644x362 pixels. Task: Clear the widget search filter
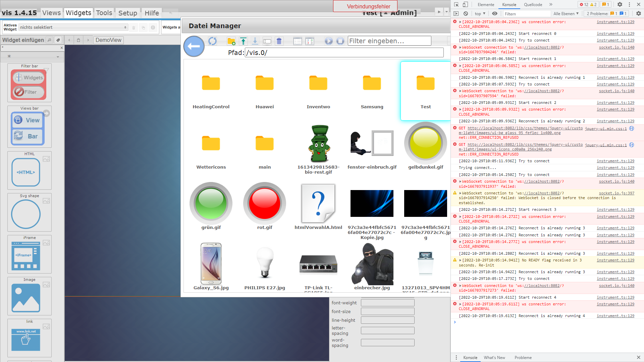(x=62, y=48)
